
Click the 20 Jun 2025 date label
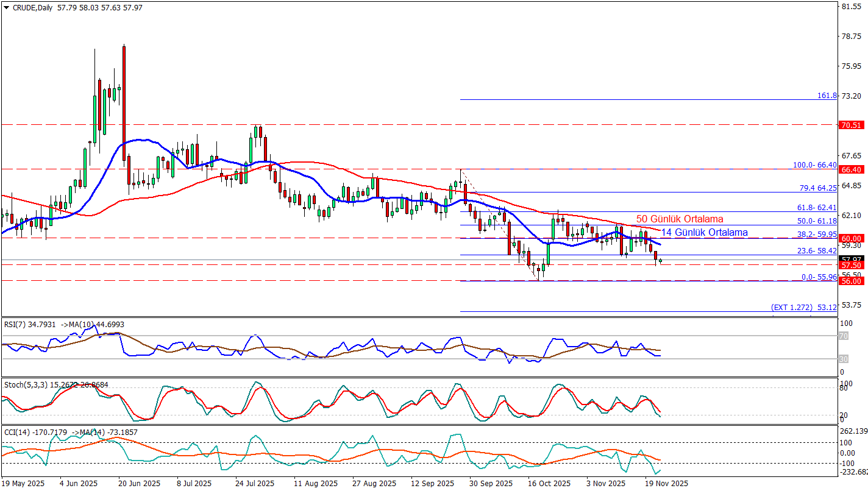click(x=138, y=484)
